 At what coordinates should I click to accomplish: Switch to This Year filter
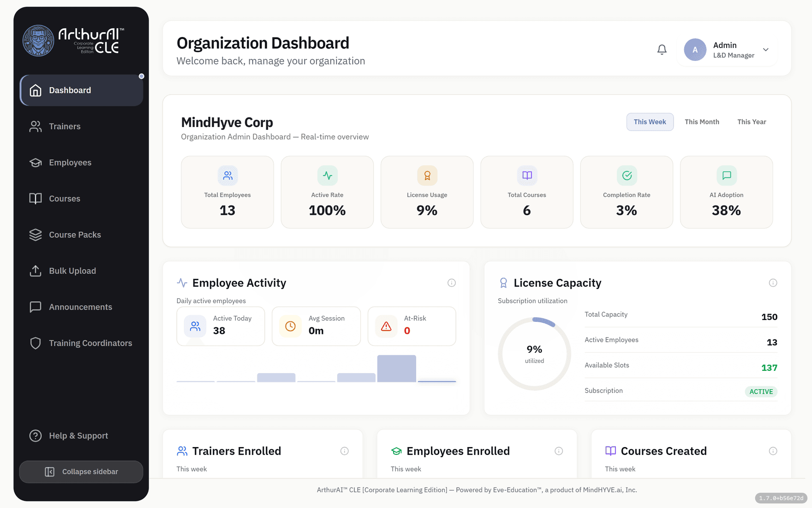(752, 122)
